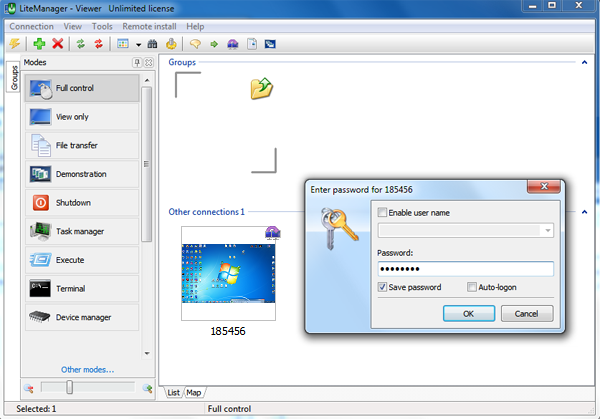Viewport: 600px width, 419px height.
Task: Click the dark blue screen toolbar icon
Action: click(270, 44)
